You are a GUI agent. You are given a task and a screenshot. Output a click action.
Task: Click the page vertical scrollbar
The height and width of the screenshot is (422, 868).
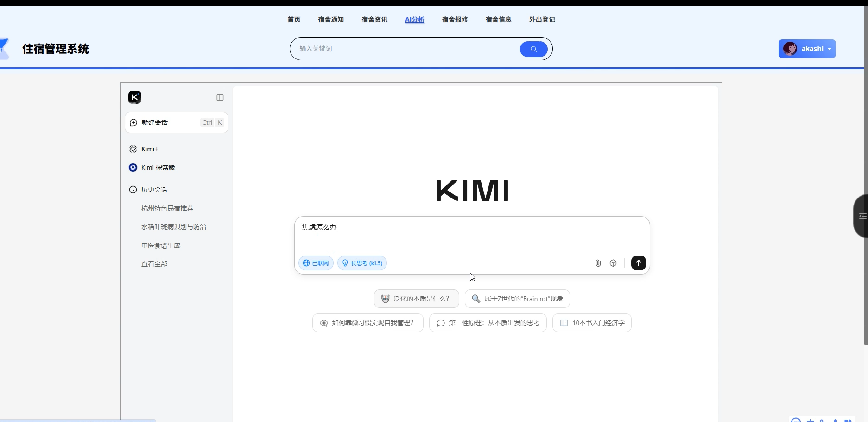tap(866, 175)
